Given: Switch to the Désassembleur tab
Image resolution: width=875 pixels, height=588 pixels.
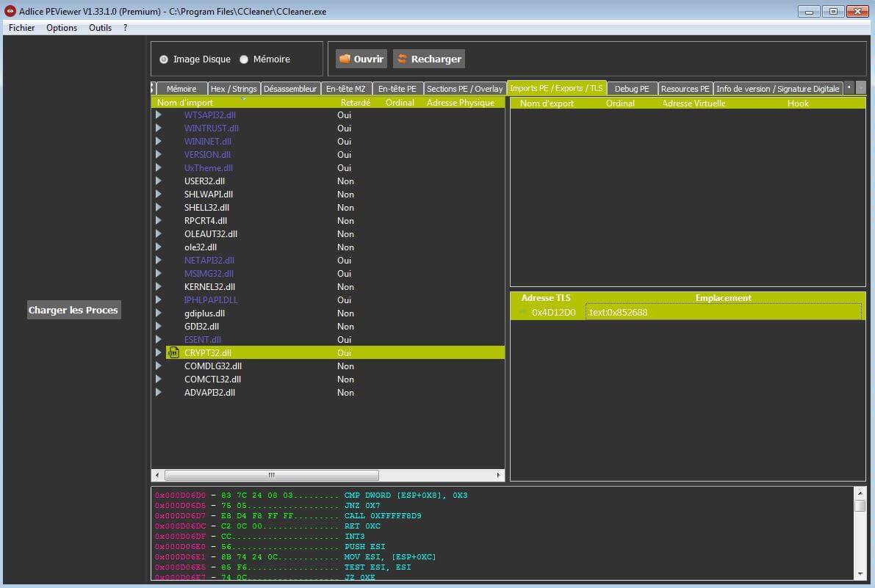Looking at the screenshot, I should pos(290,89).
